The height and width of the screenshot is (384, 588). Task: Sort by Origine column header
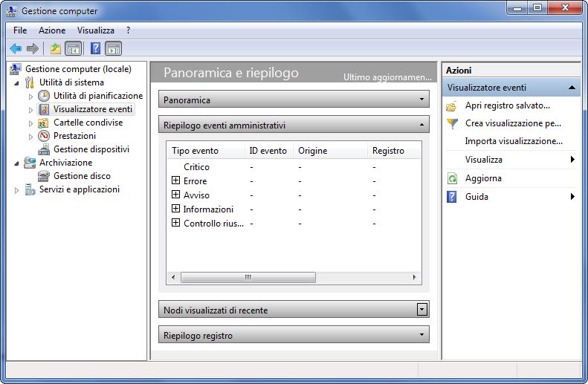click(330, 151)
